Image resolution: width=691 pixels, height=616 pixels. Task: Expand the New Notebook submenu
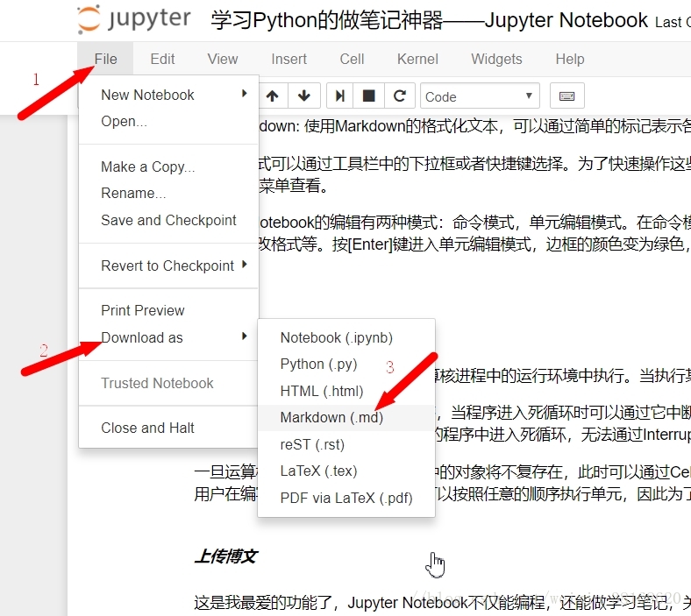(x=168, y=95)
